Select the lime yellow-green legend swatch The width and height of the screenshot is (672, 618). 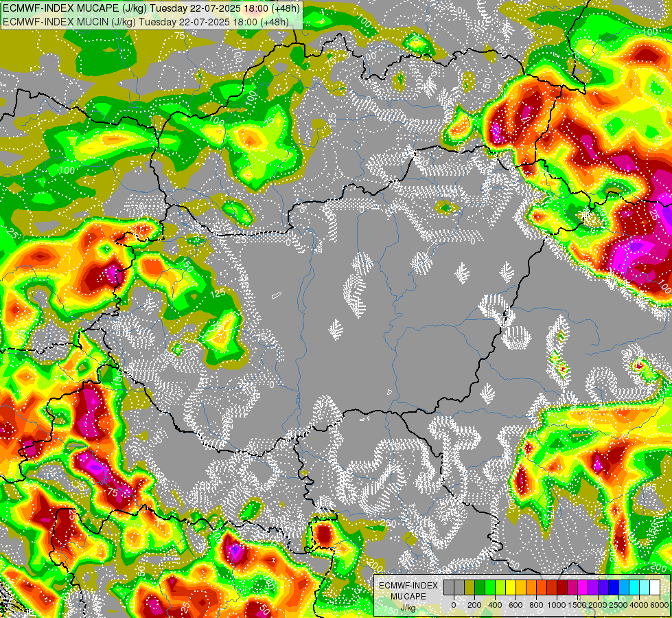[500, 587]
